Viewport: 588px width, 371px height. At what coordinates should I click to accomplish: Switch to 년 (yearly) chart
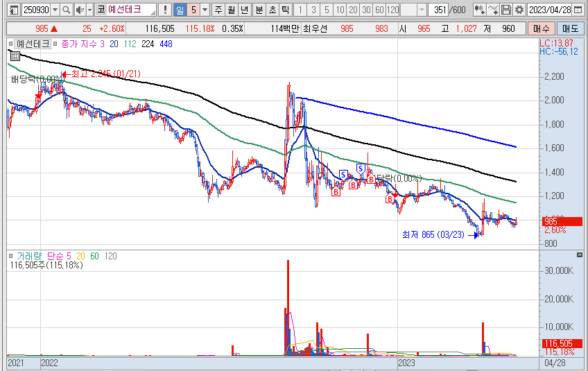point(244,10)
